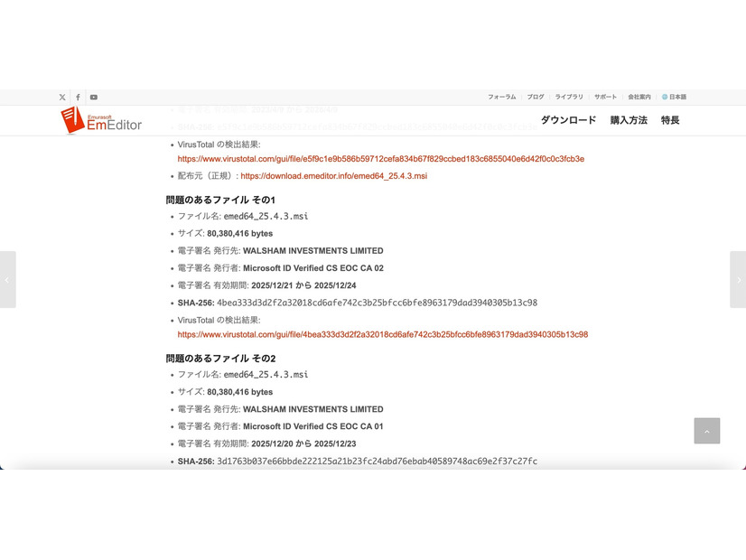
Task: Open the VirusTotal link under 問題のあるファイル その1
Action: [x=382, y=334]
